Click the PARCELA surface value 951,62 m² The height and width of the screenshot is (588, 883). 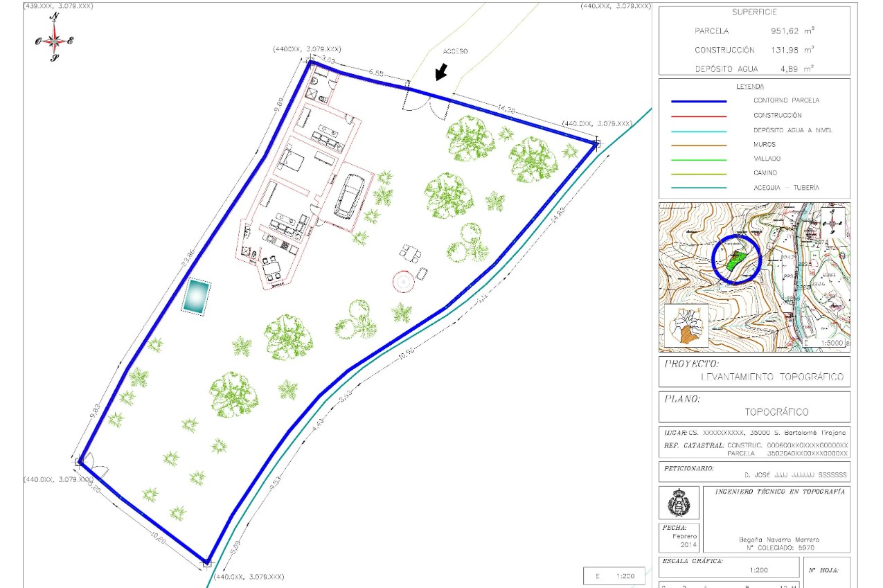coord(792,31)
